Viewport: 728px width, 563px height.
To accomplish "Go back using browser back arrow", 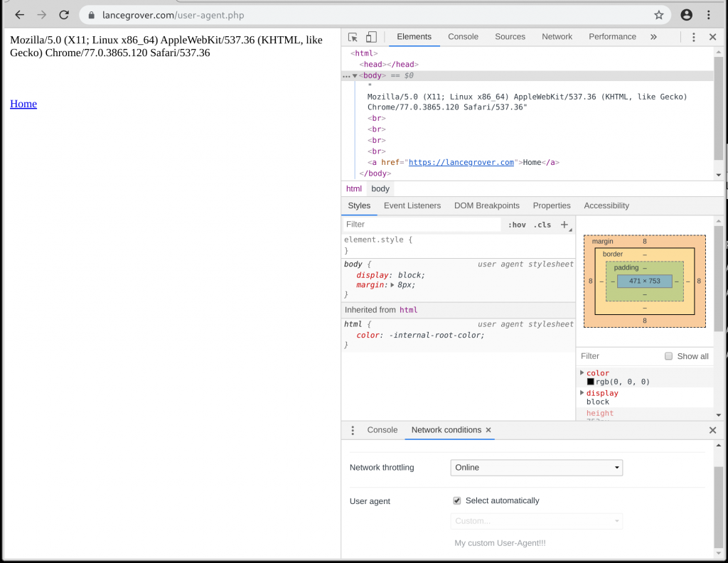I will [x=19, y=15].
